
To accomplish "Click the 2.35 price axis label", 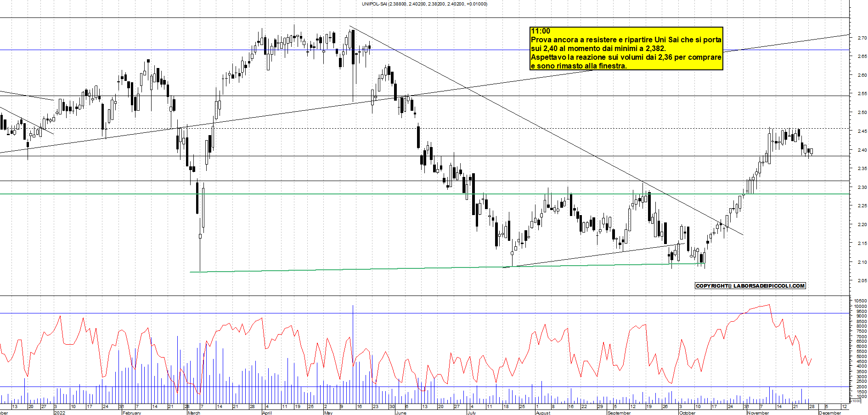I will pyautogui.click(x=862, y=168).
